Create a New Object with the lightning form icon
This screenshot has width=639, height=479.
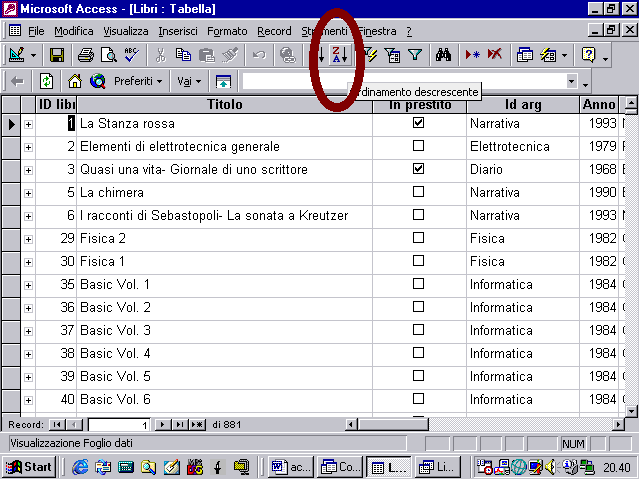(x=548, y=55)
